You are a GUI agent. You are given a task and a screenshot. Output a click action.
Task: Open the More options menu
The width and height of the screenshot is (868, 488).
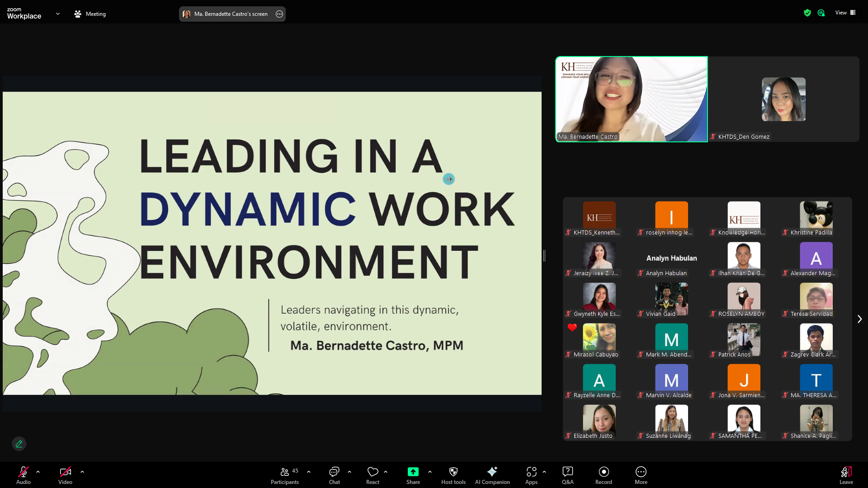641,472
